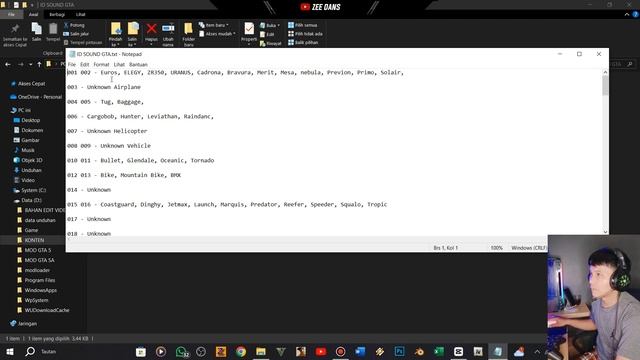This screenshot has width=640, height=360.
Task: Open Notepad's Lihat menu
Action: pyautogui.click(x=119, y=64)
